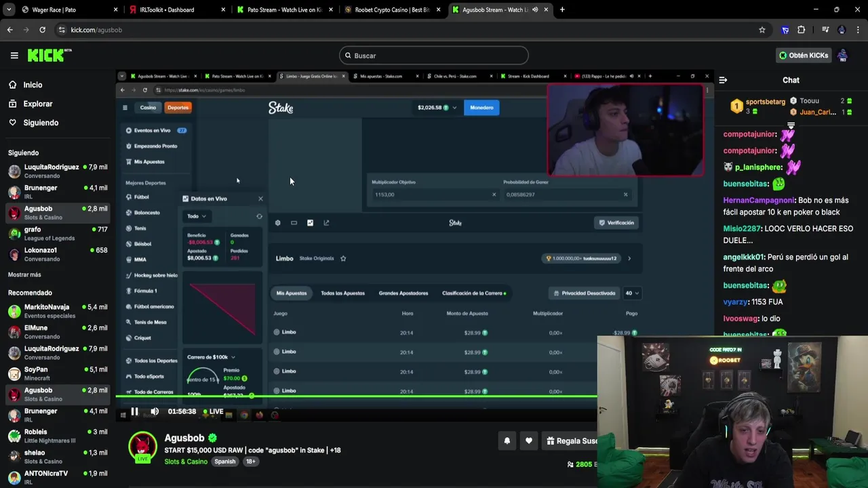
Task: Select the Casino tab in Stake
Action: coord(148,107)
